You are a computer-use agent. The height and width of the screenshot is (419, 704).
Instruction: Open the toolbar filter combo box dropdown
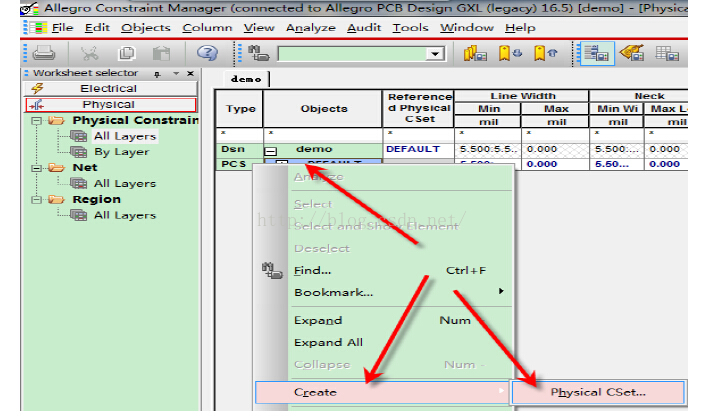(x=435, y=54)
